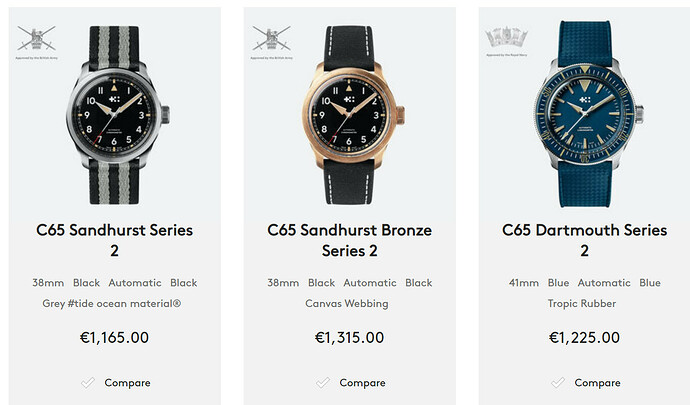The width and height of the screenshot is (690, 405).
Task: Open the C65 Sandhurst Bronze Series 2 title
Action: pyautogui.click(x=349, y=240)
